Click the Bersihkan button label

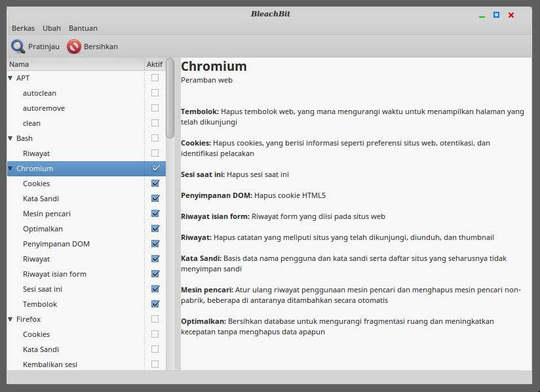click(x=100, y=47)
